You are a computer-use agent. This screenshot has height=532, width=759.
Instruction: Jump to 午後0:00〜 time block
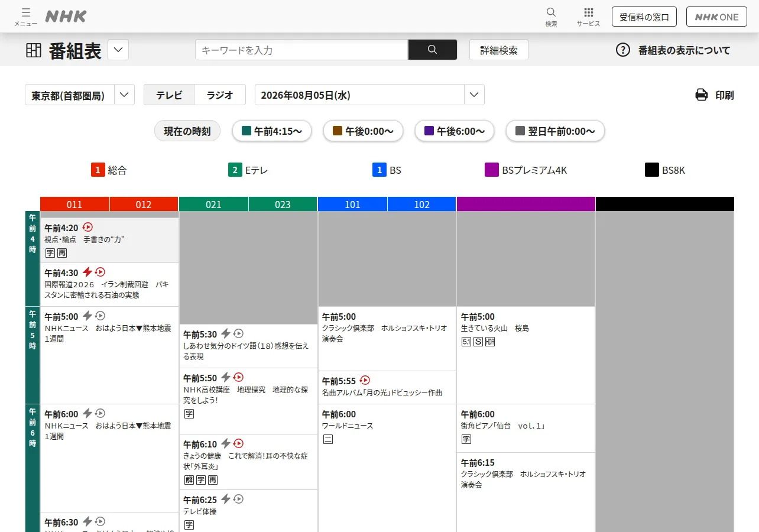(363, 131)
